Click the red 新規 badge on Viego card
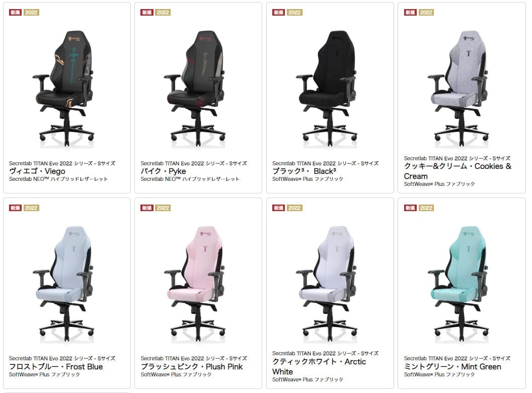 coord(15,13)
